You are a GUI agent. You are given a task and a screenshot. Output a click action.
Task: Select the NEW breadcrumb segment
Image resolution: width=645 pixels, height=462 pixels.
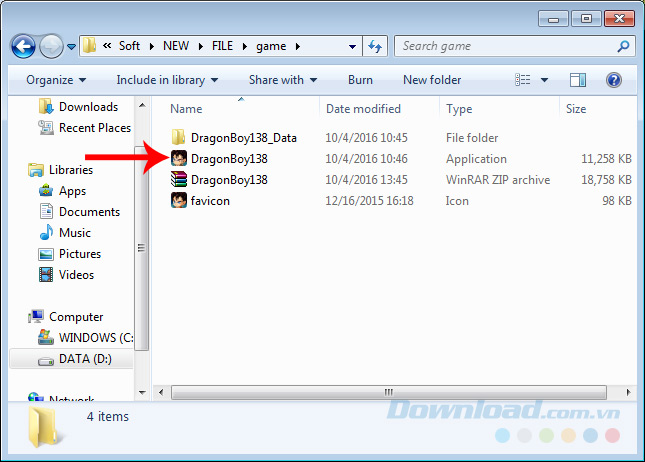click(x=176, y=46)
